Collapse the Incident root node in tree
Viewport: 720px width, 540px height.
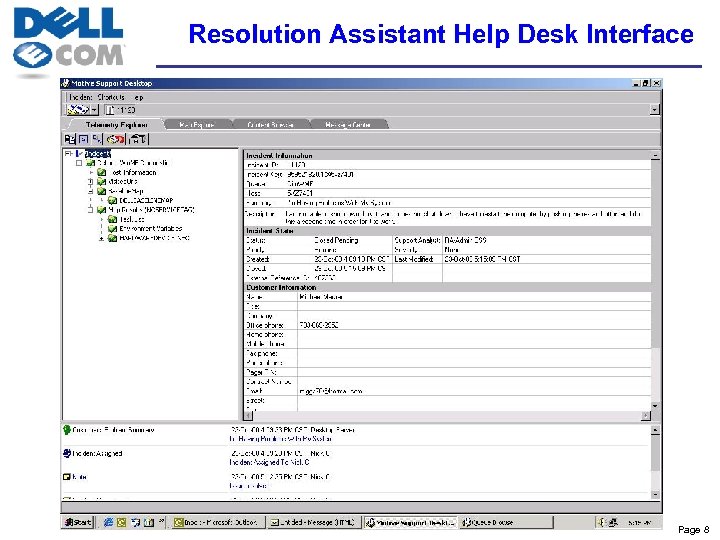68,154
